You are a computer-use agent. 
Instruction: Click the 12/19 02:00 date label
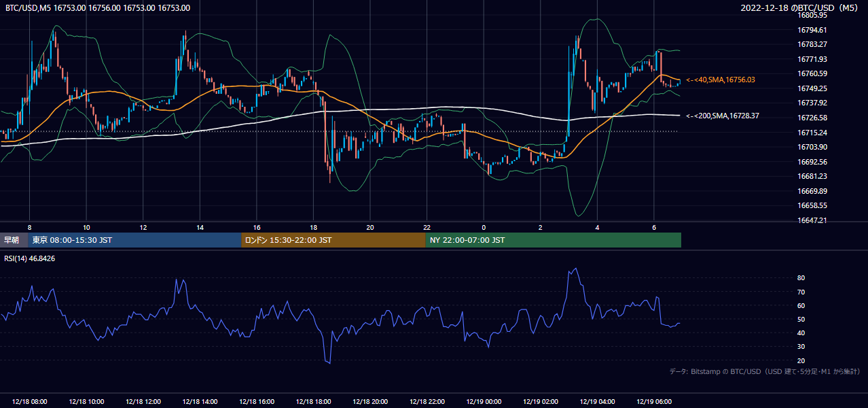pos(540,401)
